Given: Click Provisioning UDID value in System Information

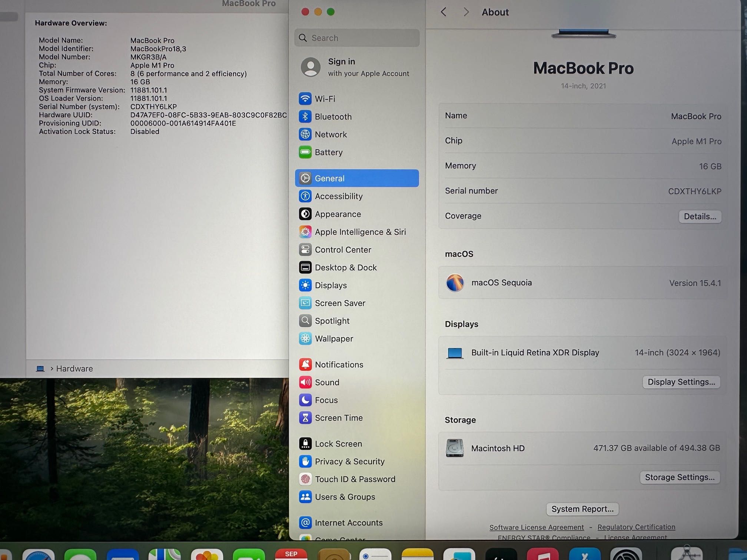Looking at the screenshot, I should point(183,123).
